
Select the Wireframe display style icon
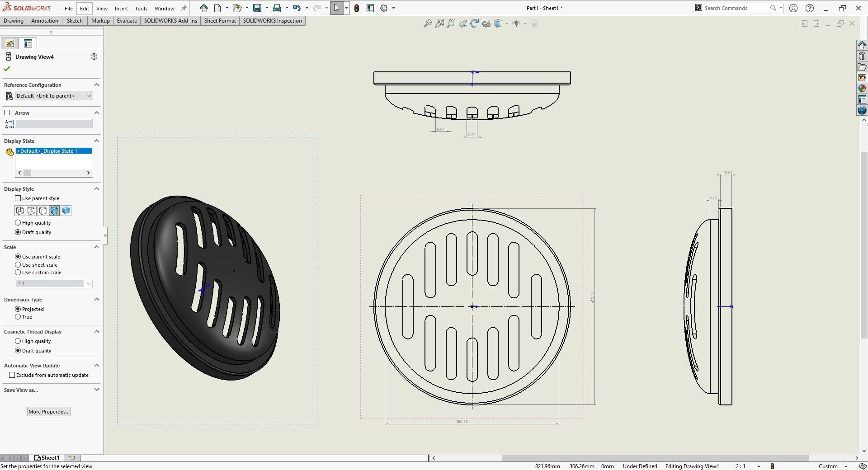pos(20,211)
